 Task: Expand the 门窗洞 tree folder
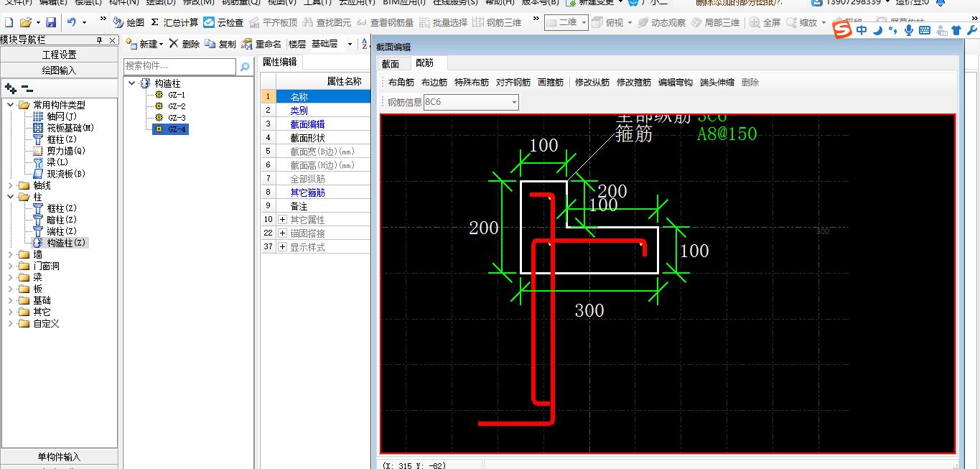[x=11, y=266]
